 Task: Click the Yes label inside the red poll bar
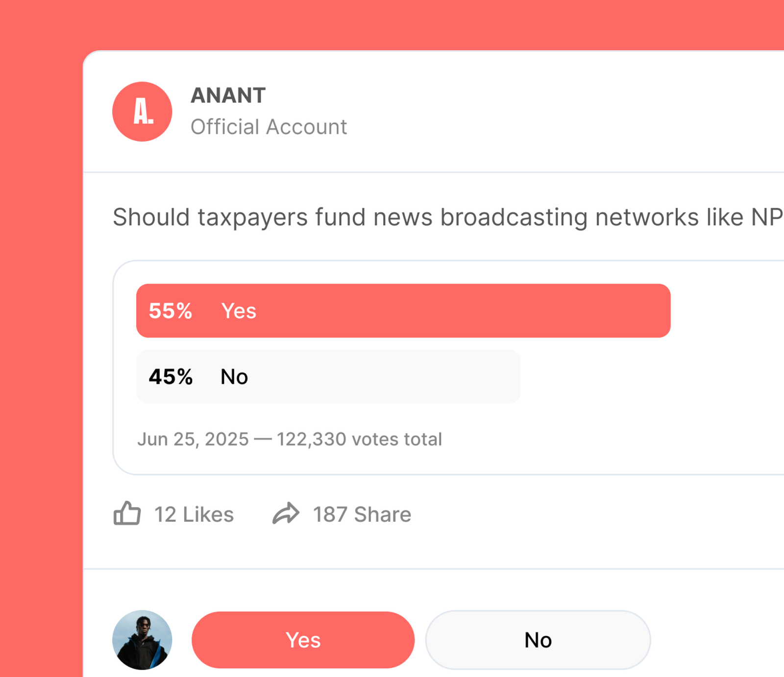239,311
